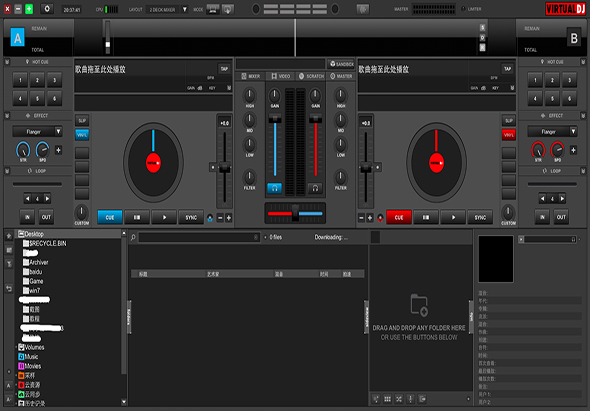
Task: Click deck A loop IN button
Action: [27, 217]
